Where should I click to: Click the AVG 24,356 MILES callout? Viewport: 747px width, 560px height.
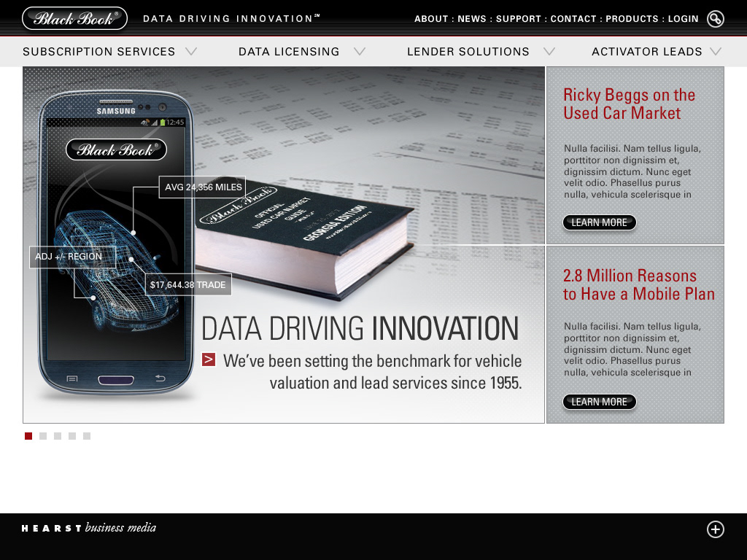[x=203, y=187]
